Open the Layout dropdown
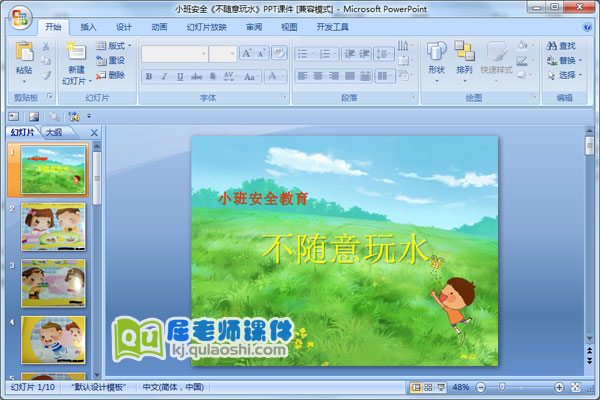The image size is (600, 400). [114, 46]
